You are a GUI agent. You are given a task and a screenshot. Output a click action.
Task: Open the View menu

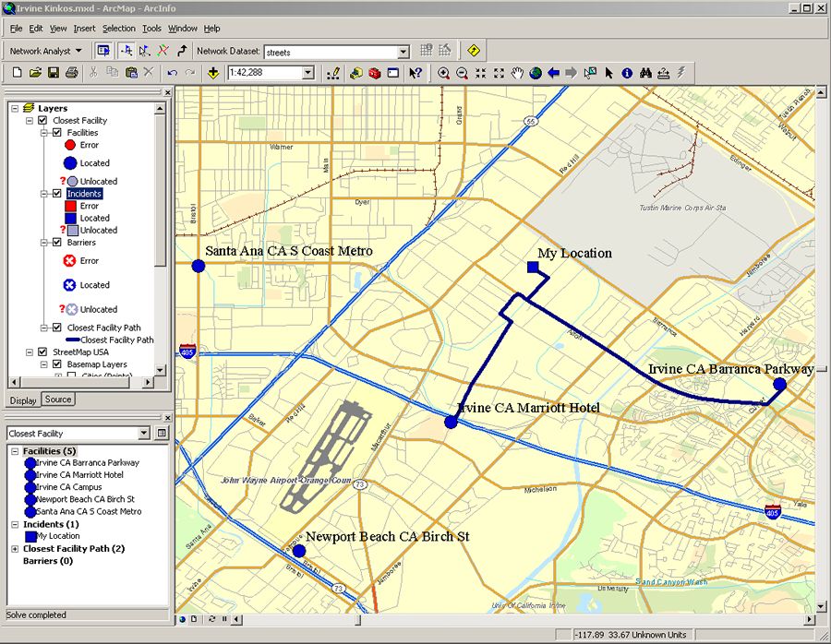58,28
